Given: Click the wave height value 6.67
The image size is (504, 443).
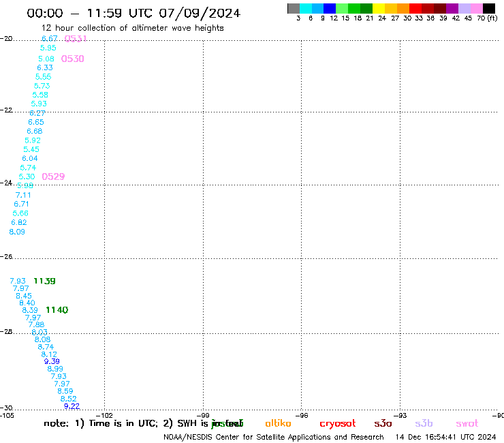Looking at the screenshot, I should [50, 39].
